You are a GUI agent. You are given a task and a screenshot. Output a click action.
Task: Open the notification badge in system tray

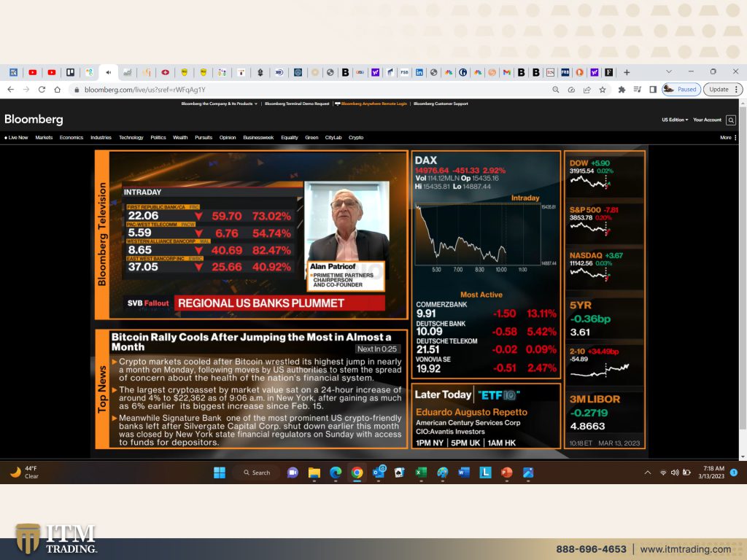(734, 472)
